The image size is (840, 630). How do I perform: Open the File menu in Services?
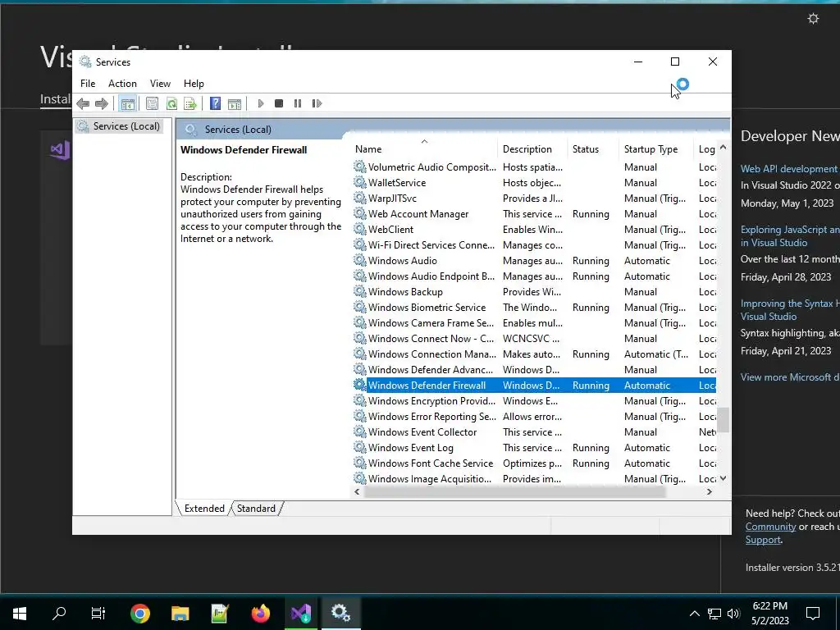(x=88, y=84)
